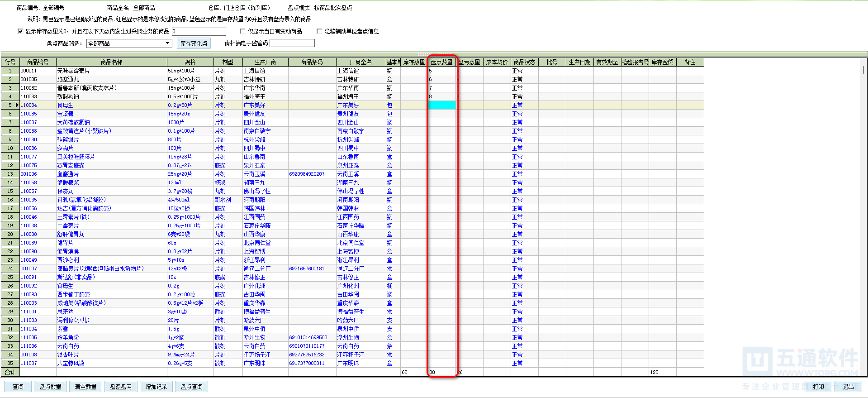
Task: Click the 有效期至 column header
Action: click(607, 62)
